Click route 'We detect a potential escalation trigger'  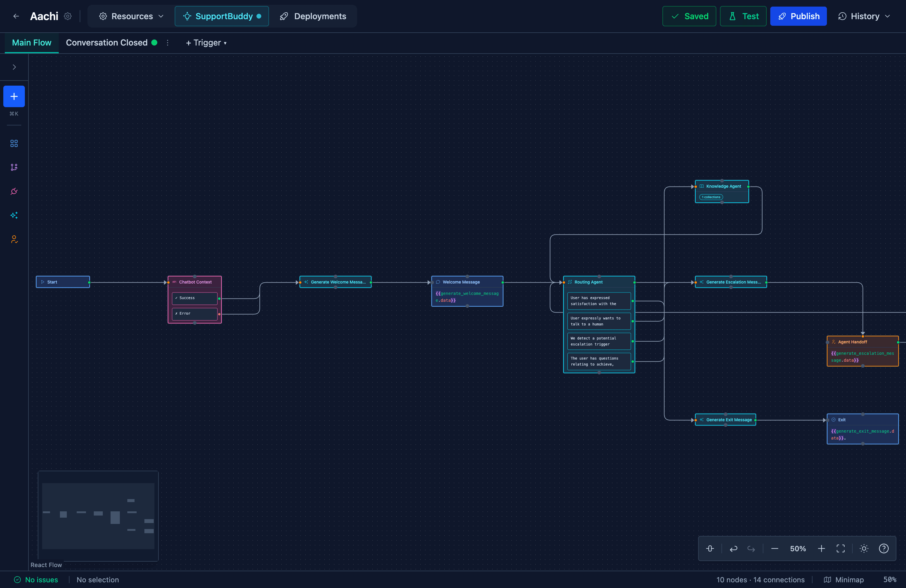(599, 341)
